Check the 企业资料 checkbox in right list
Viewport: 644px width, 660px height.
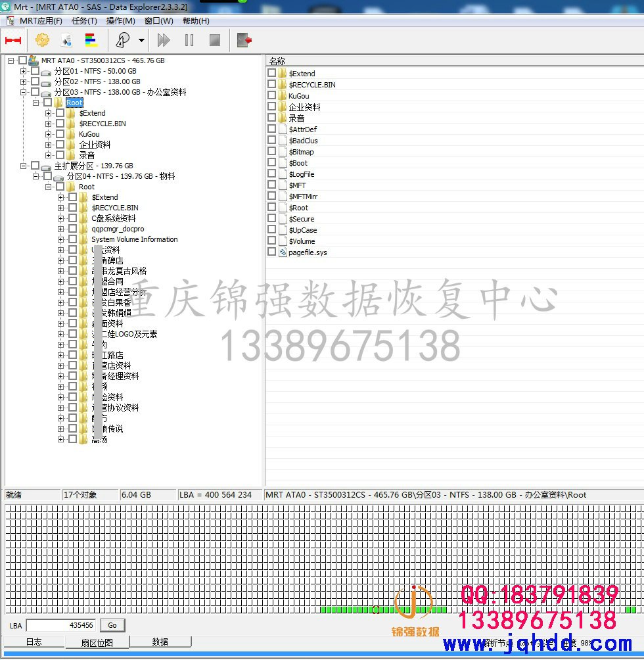272,106
